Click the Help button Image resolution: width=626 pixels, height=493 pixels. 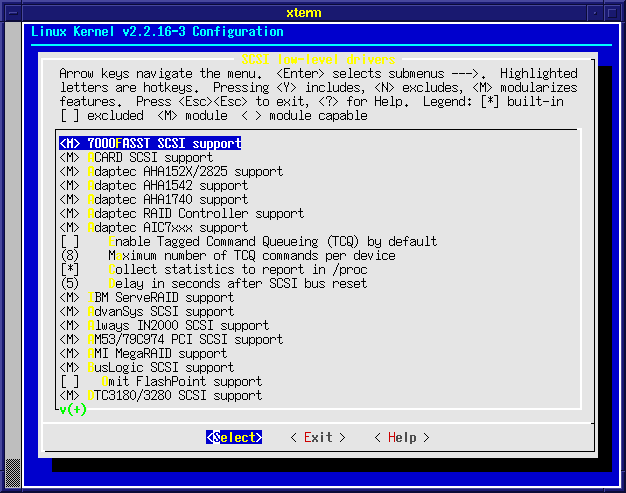click(x=402, y=437)
